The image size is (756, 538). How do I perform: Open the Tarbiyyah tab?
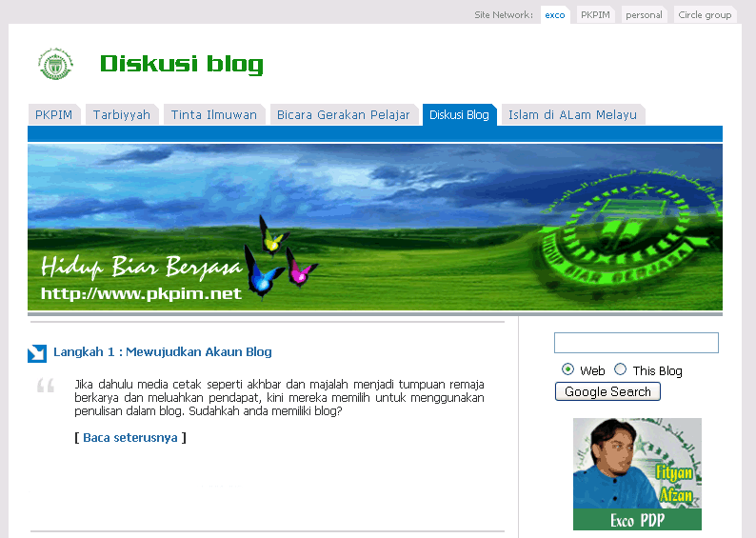[122, 114]
